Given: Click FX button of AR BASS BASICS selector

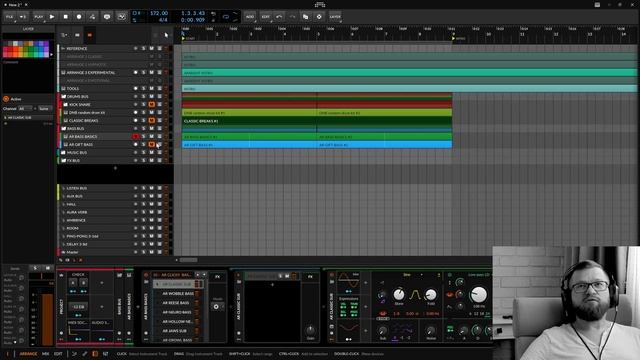Looking at the screenshot, I should click(x=218, y=277).
